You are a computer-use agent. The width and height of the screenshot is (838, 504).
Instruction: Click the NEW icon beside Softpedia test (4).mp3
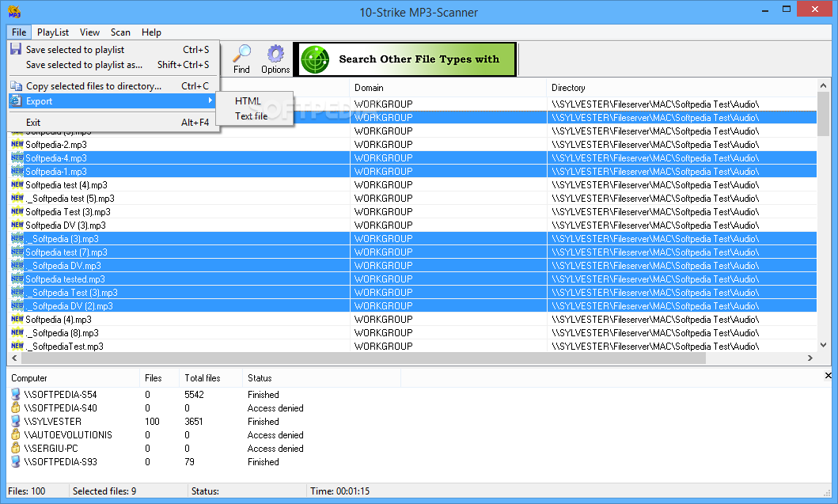point(17,185)
